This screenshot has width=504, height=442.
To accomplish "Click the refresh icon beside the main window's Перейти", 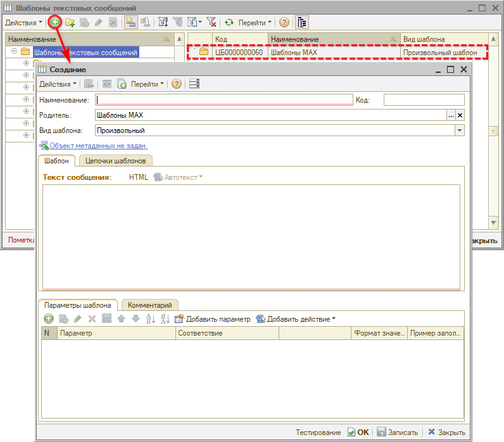I will 229,22.
